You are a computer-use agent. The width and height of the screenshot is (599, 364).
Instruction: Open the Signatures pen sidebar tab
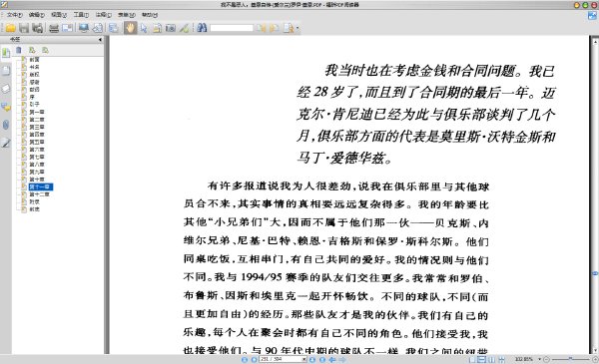(x=6, y=143)
